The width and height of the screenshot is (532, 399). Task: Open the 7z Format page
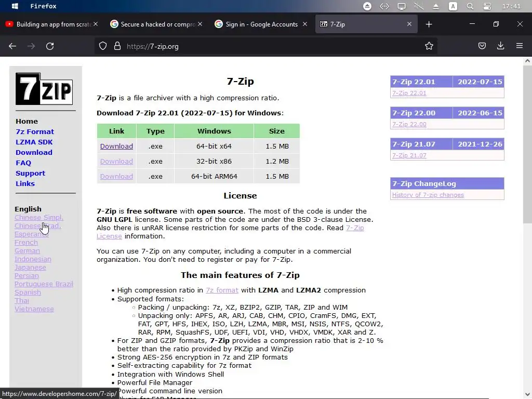click(35, 131)
